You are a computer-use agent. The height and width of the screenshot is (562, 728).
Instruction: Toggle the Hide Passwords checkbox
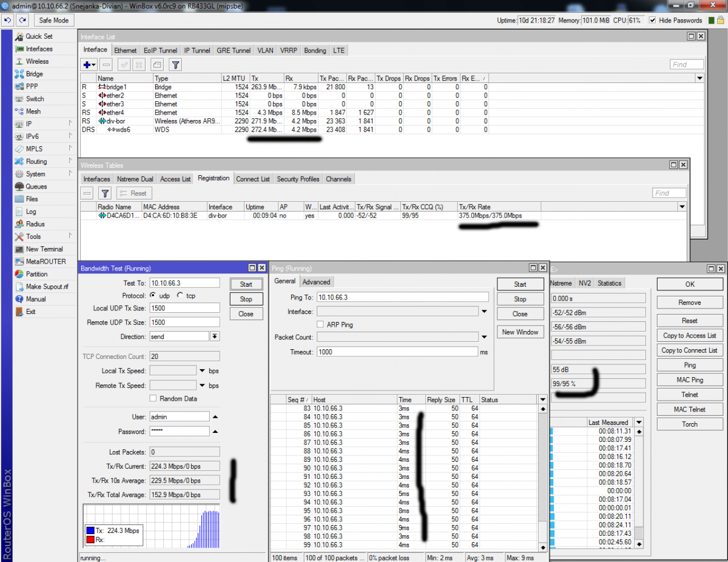pos(652,21)
